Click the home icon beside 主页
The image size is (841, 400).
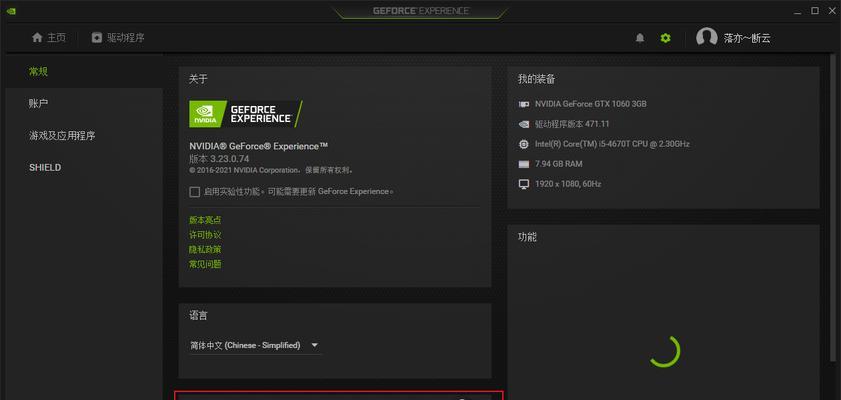click(37, 38)
